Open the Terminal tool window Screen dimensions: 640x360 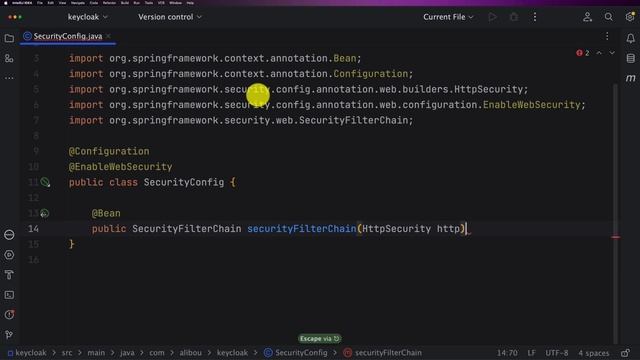click(9, 295)
